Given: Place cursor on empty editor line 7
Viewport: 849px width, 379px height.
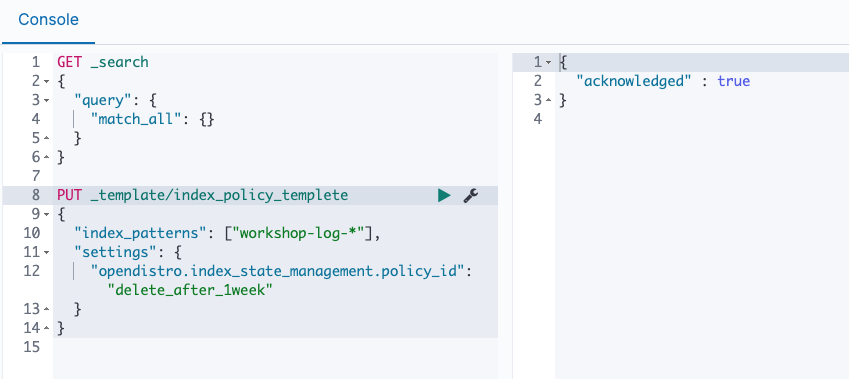Looking at the screenshot, I should (x=275, y=176).
